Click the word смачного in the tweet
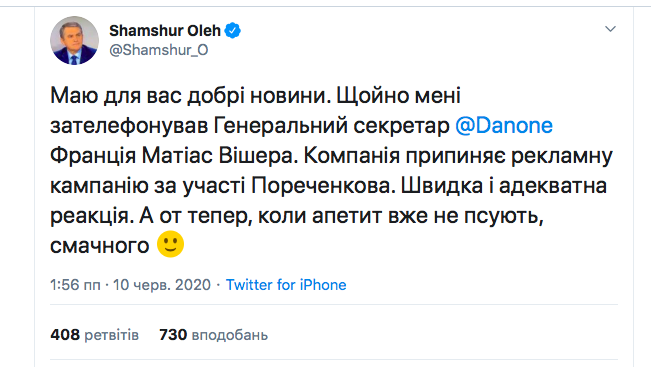 pos(100,246)
